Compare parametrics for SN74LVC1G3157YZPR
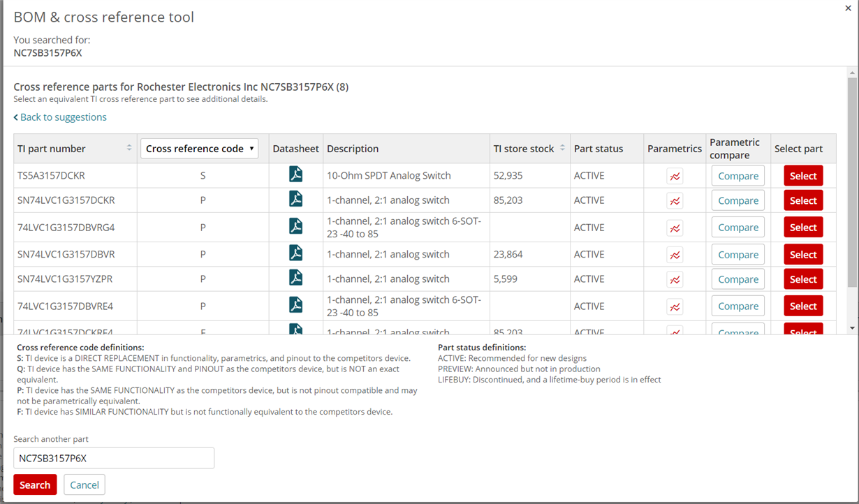The image size is (859, 504). (738, 279)
